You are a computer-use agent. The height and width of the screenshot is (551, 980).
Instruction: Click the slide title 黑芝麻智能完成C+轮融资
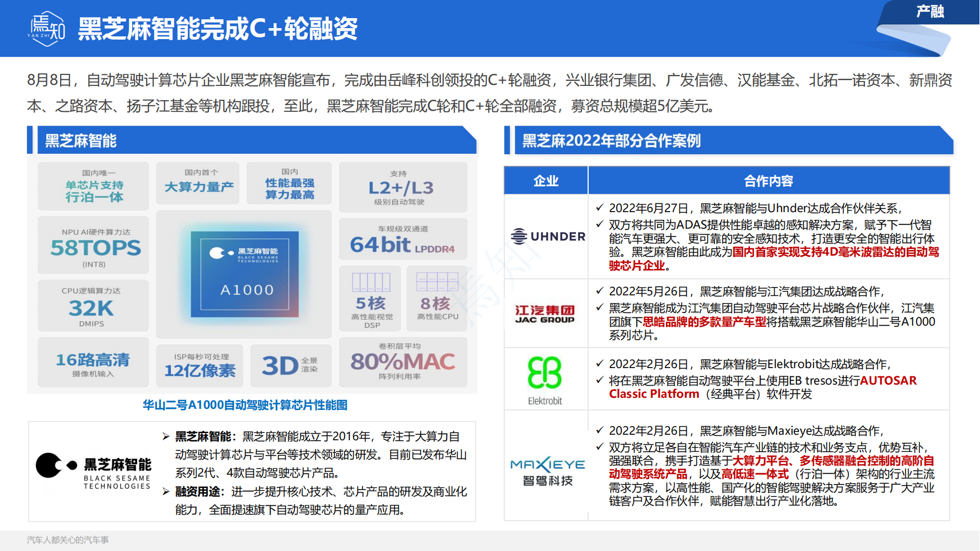218,29
